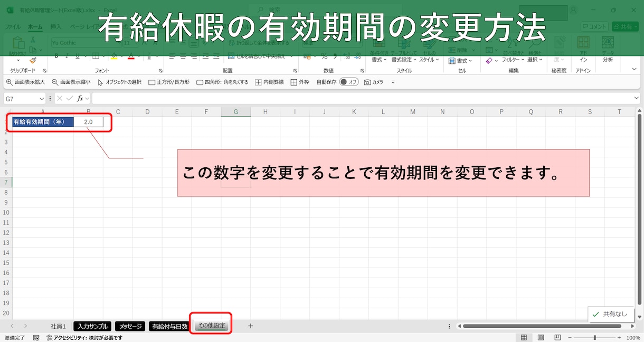Click the insert function fx icon
Image resolution: width=644 pixels, height=342 pixels.
pos(80,98)
